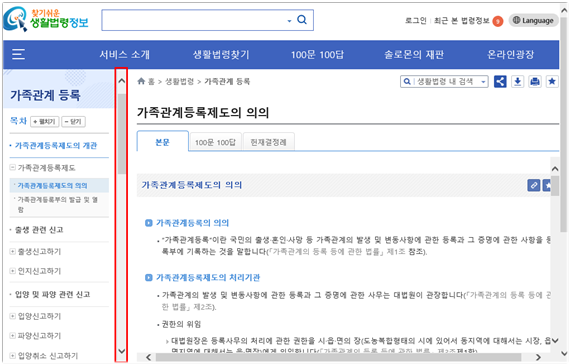Image resolution: width=569 pixels, height=364 pixels.
Task: Open the 로그인 link
Action: 416,21
